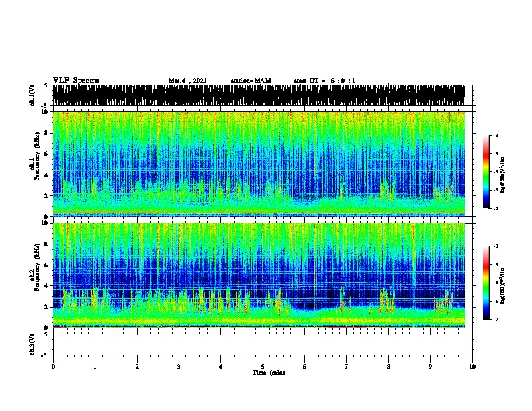Click the ch.2 color scale bar
The image size is (532, 411).
point(486,283)
